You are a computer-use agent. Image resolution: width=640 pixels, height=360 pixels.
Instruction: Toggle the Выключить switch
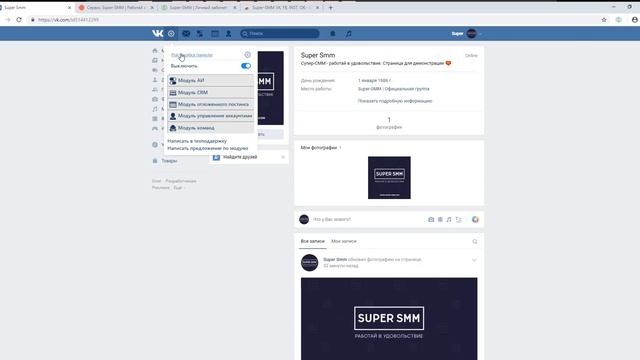click(x=246, y=66)
